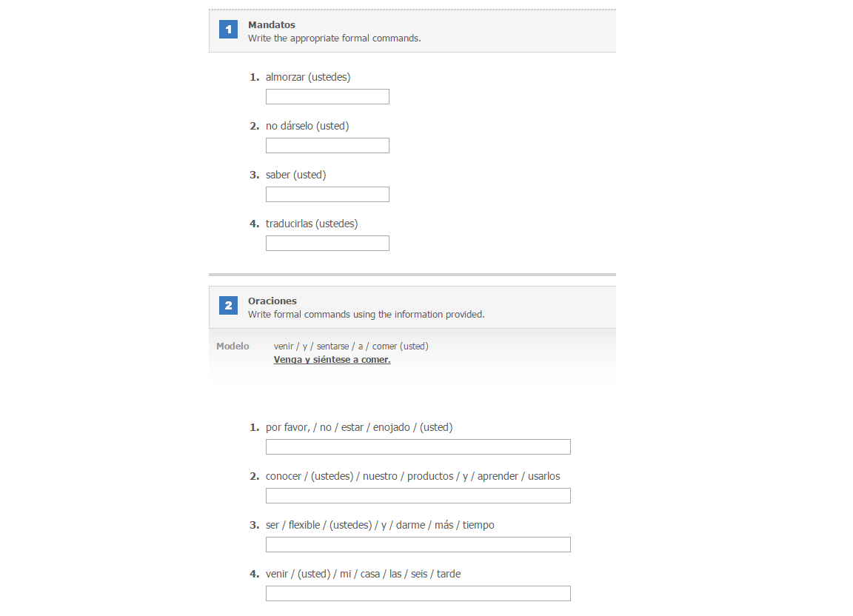This screenshot has width=853, height=616.
Task: Activate the venir / mi / casa input box
Action: [x=418, y=594]
